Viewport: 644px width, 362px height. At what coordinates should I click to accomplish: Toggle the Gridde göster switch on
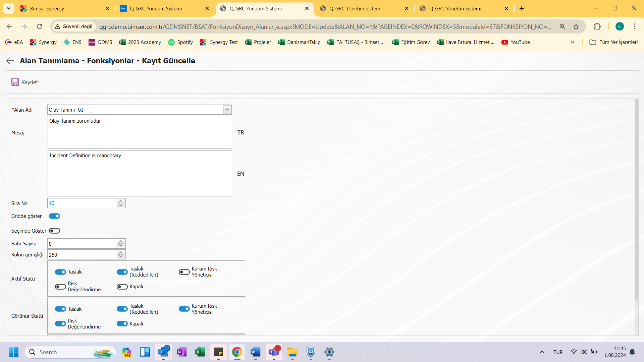click(54, 216)
